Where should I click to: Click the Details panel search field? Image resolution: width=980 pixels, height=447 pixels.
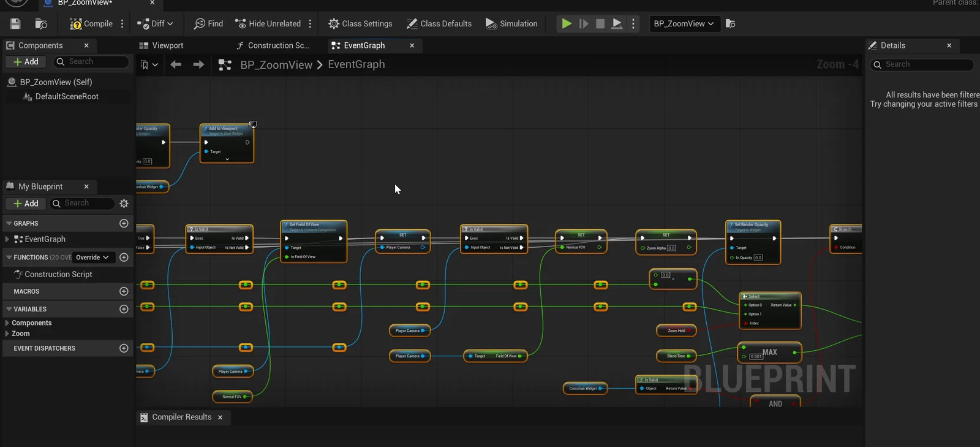tap(922, 64)
